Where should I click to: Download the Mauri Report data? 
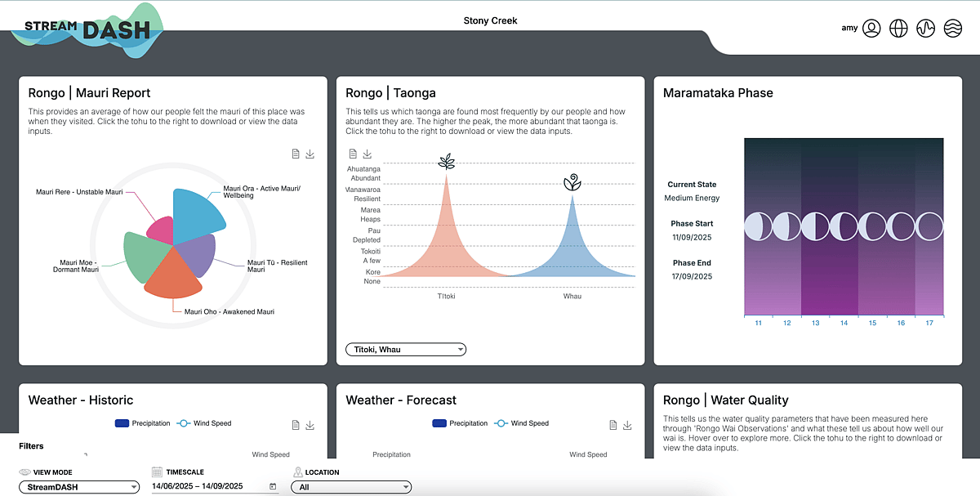(310, 154)
